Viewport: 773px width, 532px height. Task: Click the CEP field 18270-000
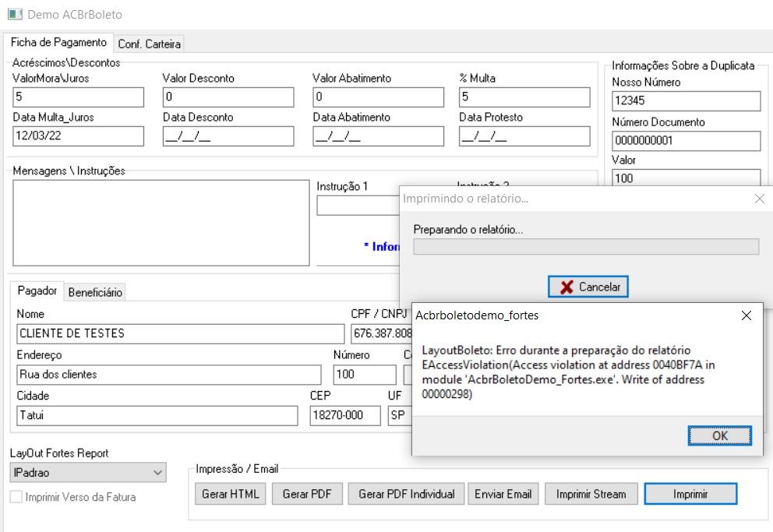345,416
